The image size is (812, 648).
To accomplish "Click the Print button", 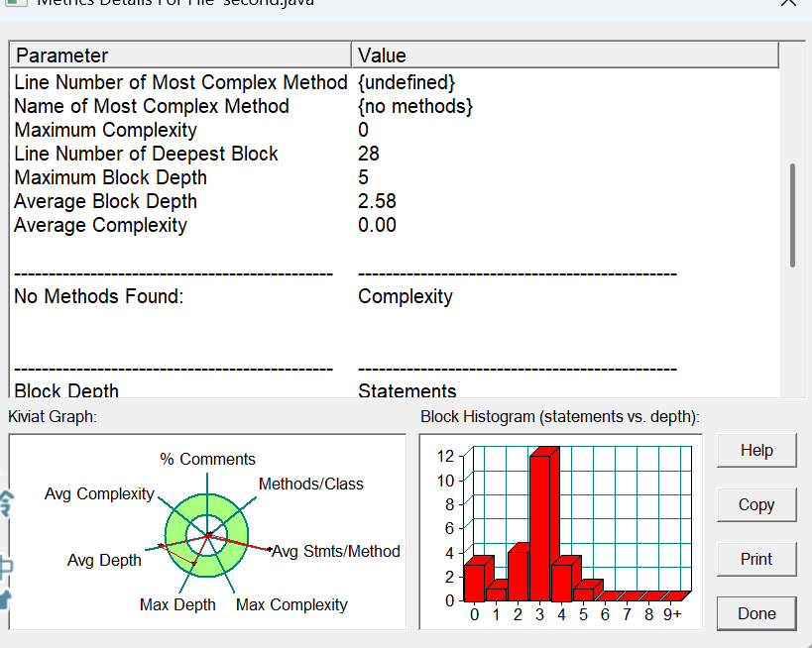I will click(756, 559).
